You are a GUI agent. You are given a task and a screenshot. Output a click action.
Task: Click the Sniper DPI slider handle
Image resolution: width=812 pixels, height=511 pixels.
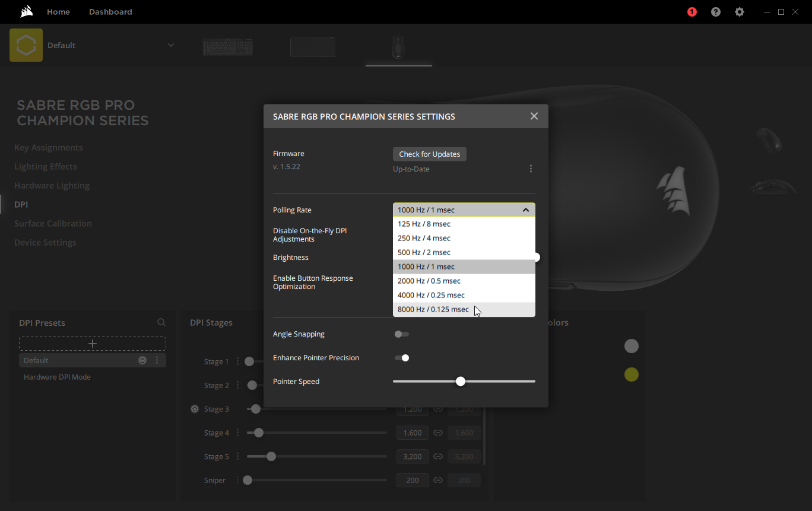[x=248, y=480]
